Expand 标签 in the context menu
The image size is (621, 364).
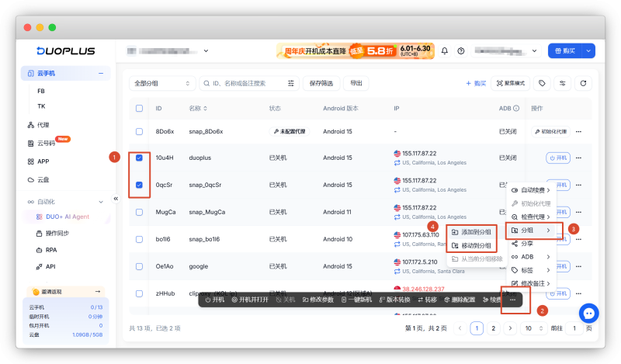point(532,270)
